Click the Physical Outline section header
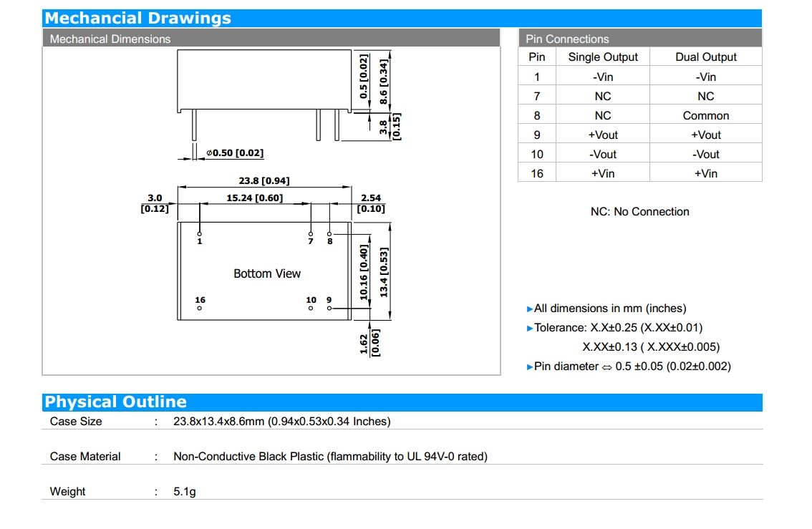 coord(115,402)
